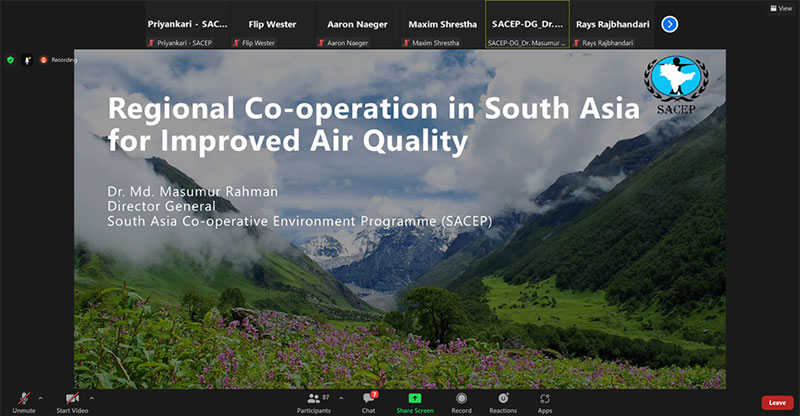This screenshot has width=800, height=416.
Task: Open the Chat panel
Action: point(369,403)
